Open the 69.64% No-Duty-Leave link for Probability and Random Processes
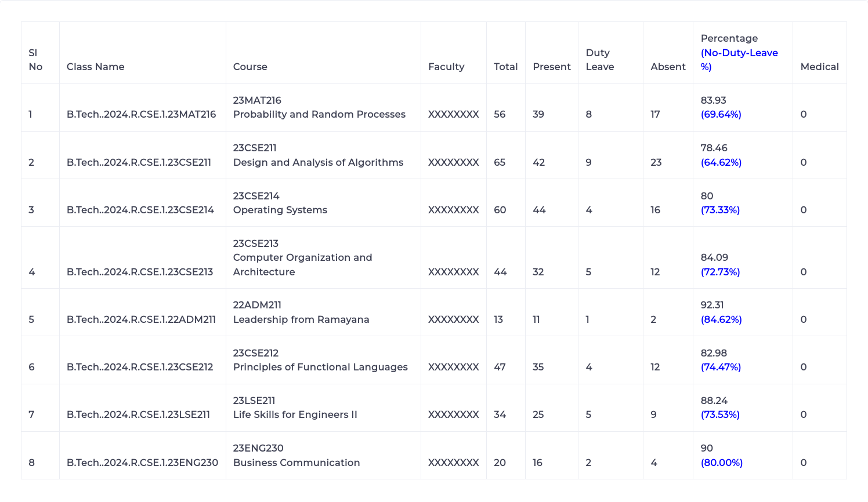 [x=721, y=114]
